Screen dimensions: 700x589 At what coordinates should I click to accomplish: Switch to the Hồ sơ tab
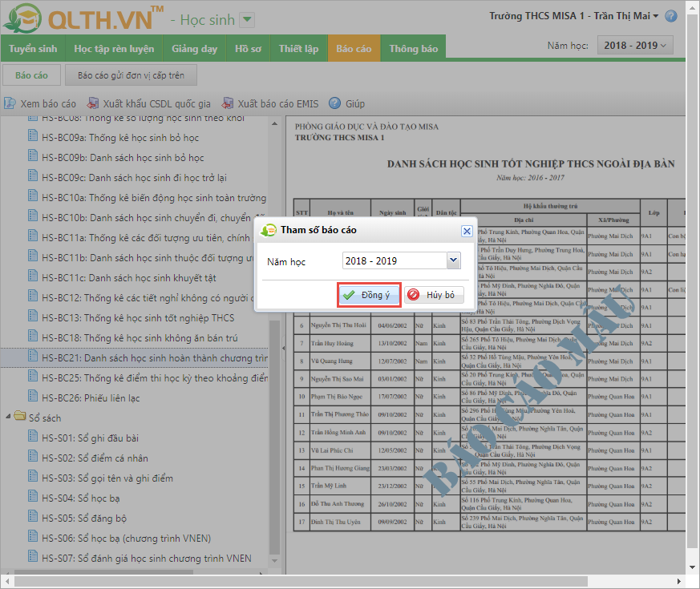pyautogui.click(x=249, y=49)
